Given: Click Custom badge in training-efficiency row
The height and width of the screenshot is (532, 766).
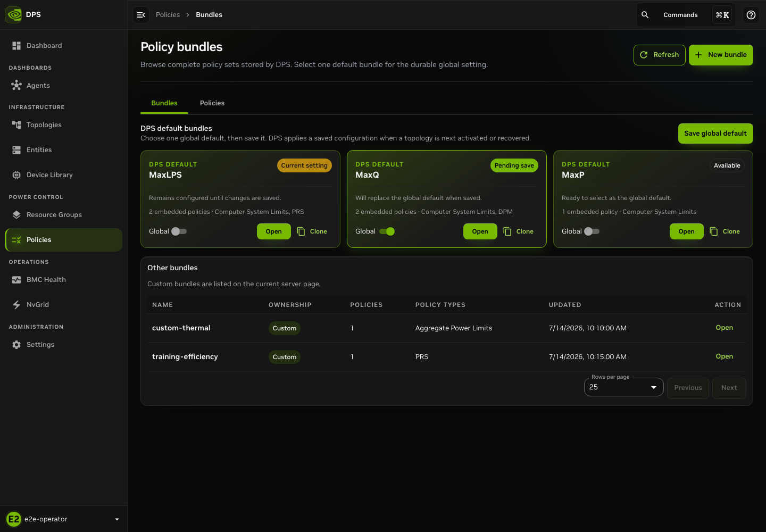Looking at the screenshot, I should (285, 357).
